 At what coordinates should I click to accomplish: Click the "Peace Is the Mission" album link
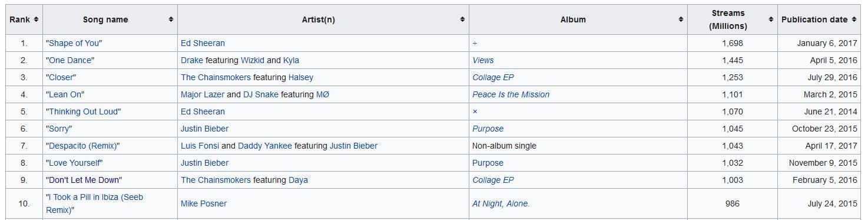511,94
